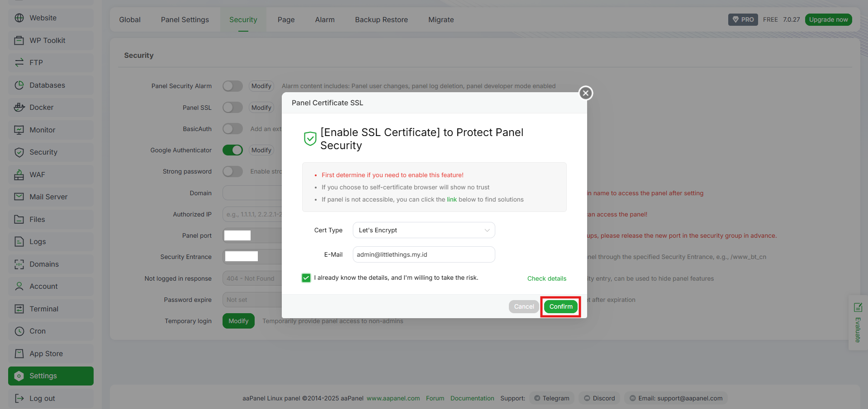Open the Docker whale icon

(19, 107)
